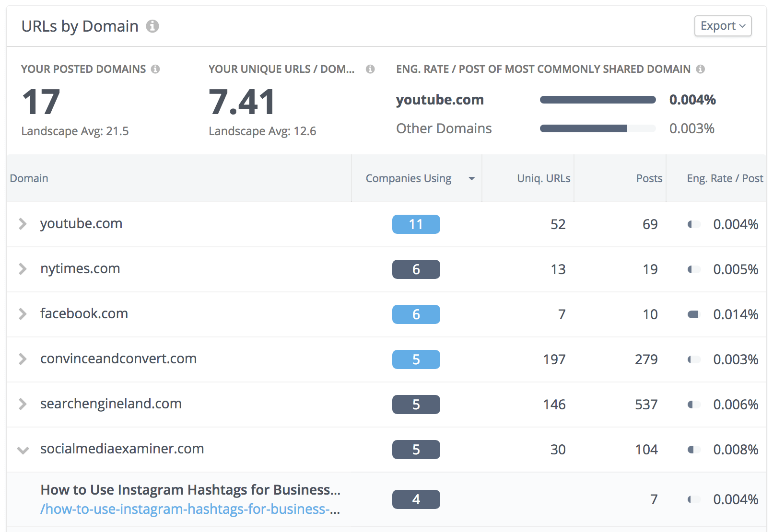The image size is (773, 532).
Task: Click the 0.005% engagement rate for nytimes.com
Action: pos(736,269)
